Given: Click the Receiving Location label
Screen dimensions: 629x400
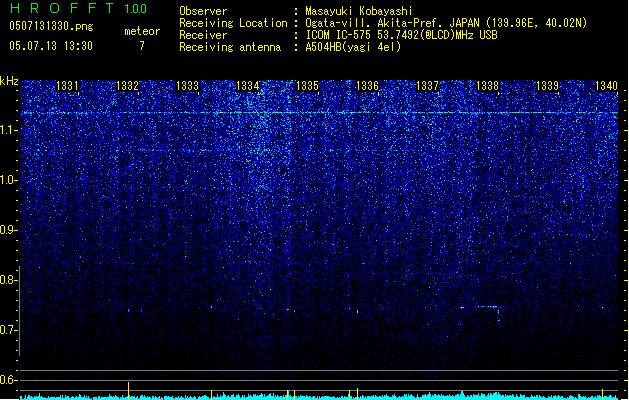Looking at the screenshot, I should tap(233, 23).
